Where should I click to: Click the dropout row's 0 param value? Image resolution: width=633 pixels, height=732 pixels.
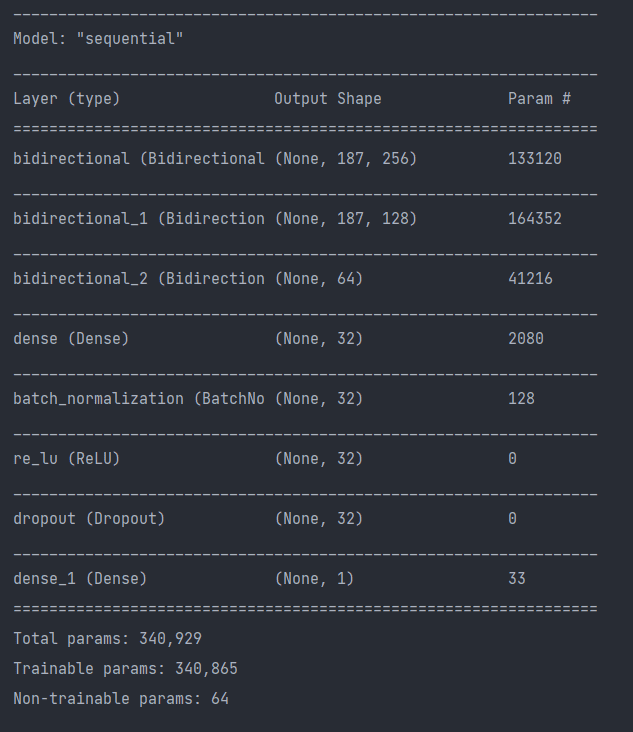512,519
